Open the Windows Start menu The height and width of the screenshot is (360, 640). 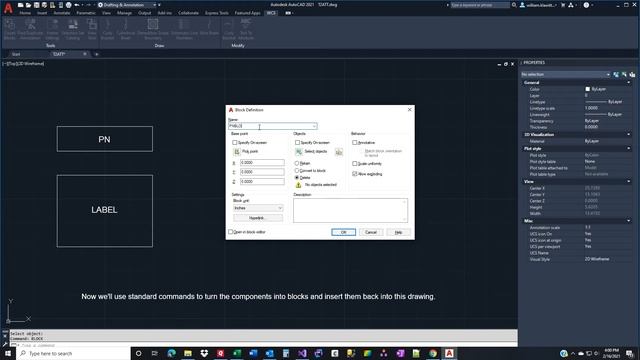(x=8, y=353)
